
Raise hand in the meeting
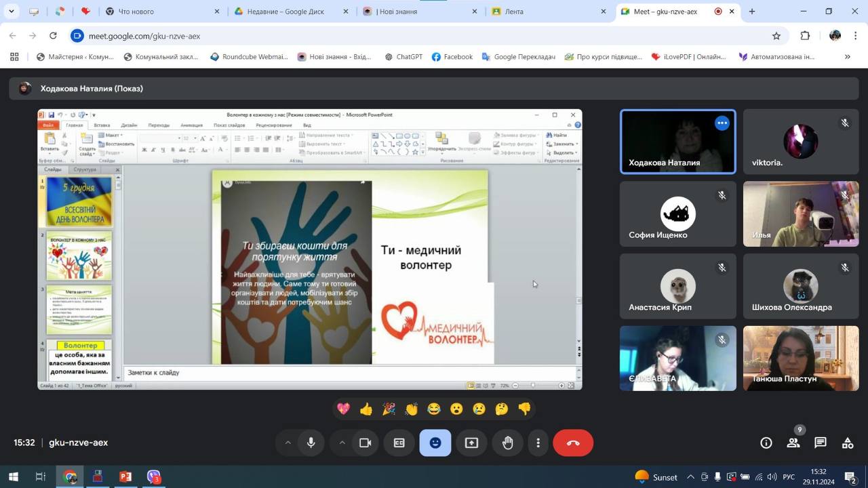click(507, 443)
